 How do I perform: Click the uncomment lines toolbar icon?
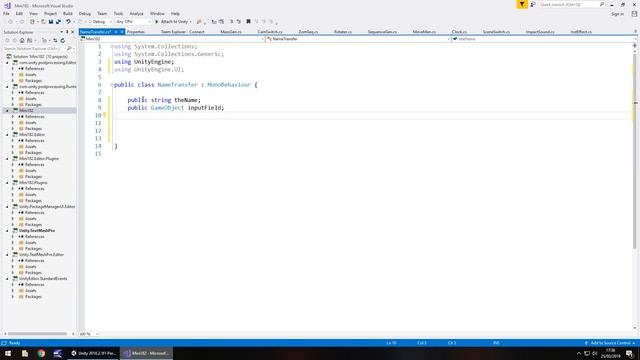pos(239,22)
